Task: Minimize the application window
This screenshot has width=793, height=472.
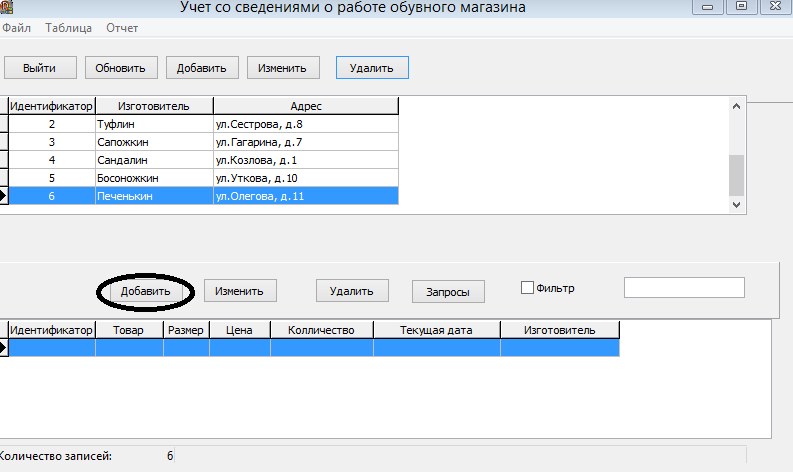Action: coord(708,7)
